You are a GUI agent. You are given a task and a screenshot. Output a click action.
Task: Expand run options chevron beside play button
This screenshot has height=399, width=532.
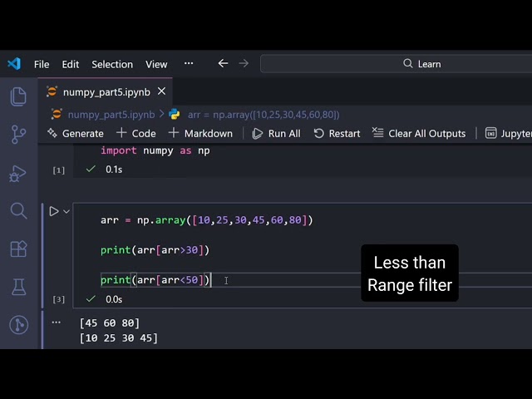66,212
